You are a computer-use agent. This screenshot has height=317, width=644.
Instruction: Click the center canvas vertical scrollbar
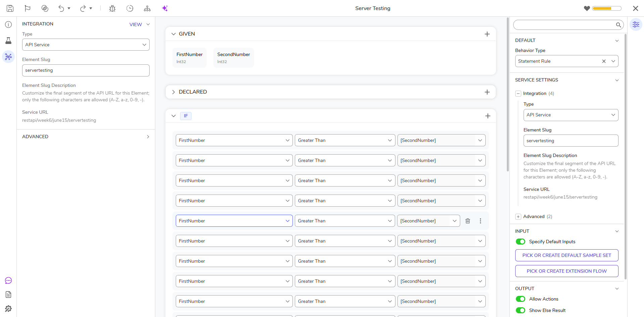click(508, 94)
